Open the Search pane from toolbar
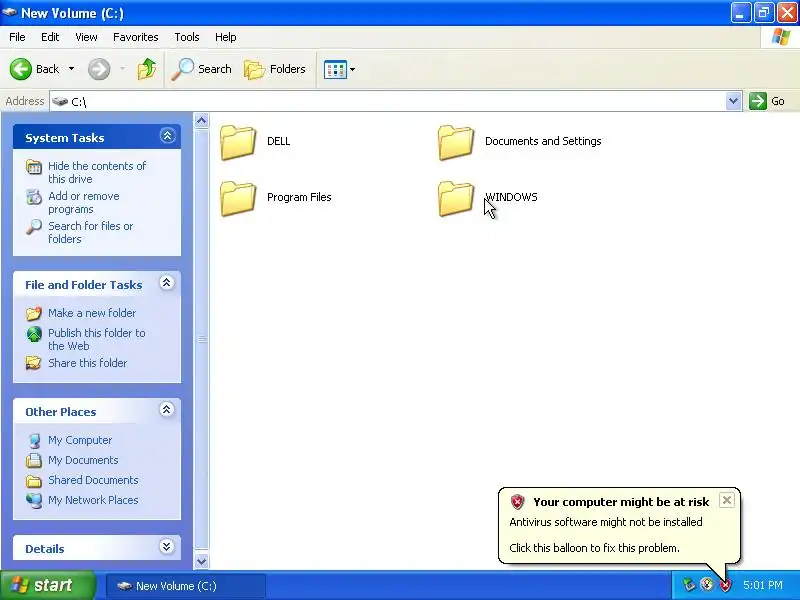The width and height of the screenshot is (800, 600). (x=202, y=69)
